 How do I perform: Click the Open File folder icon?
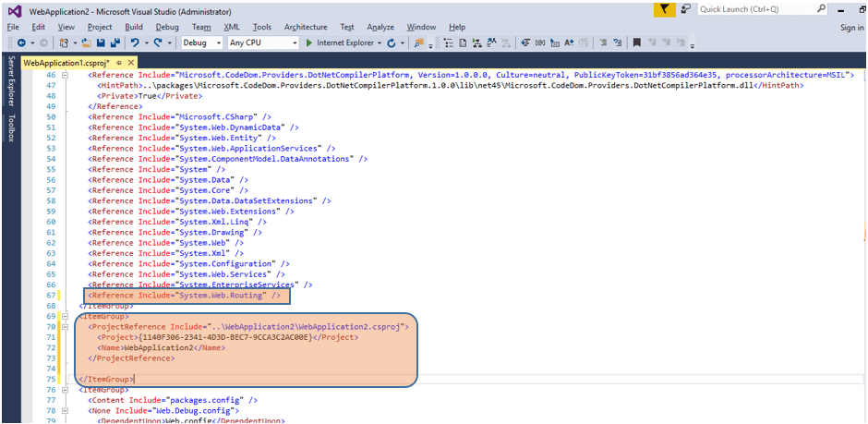click(x=87, y=42)
